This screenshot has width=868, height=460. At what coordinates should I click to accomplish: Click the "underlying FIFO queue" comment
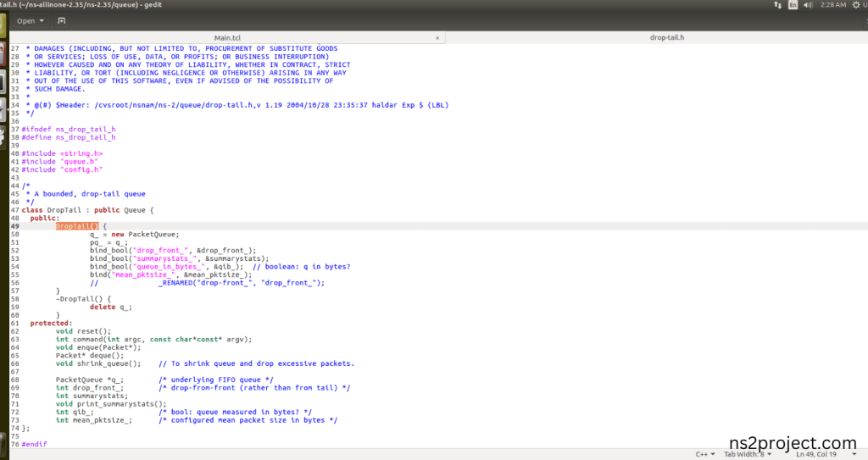coord(216,380)
